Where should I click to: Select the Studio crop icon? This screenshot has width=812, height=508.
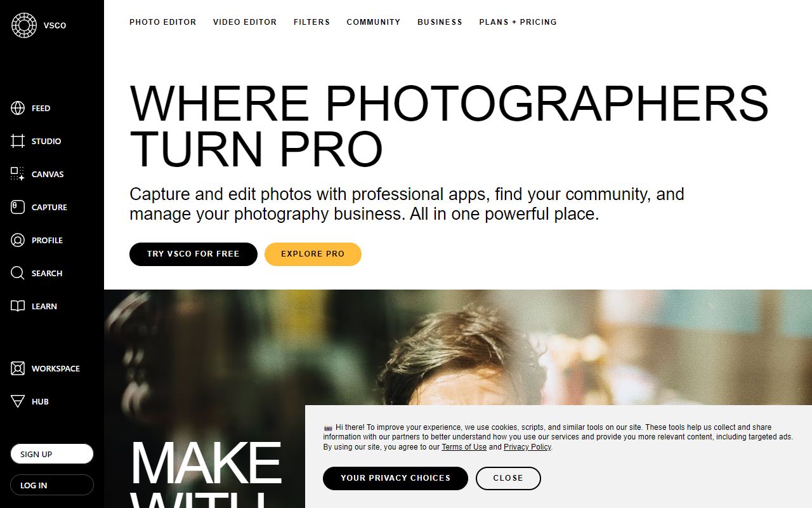tap(18, 141)
